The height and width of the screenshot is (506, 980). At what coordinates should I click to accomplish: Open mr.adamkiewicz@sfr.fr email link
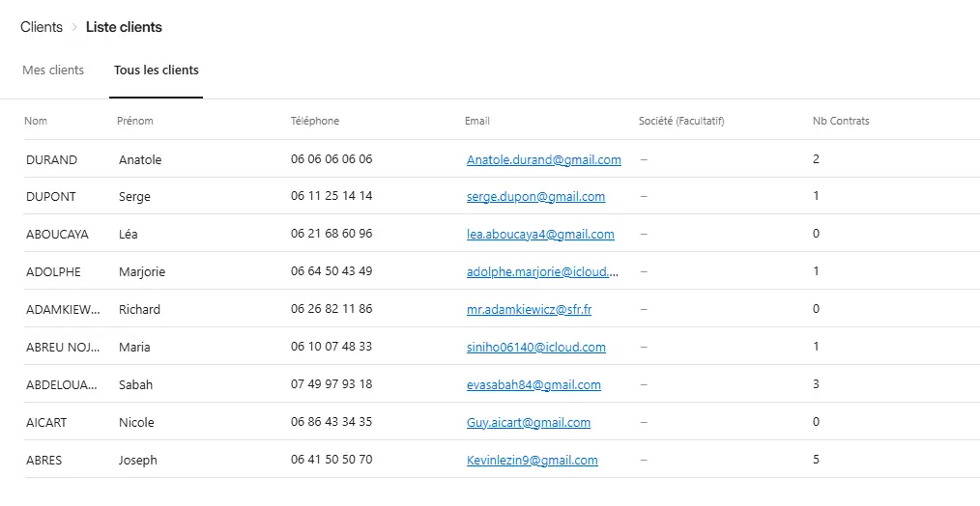(529, 310)
